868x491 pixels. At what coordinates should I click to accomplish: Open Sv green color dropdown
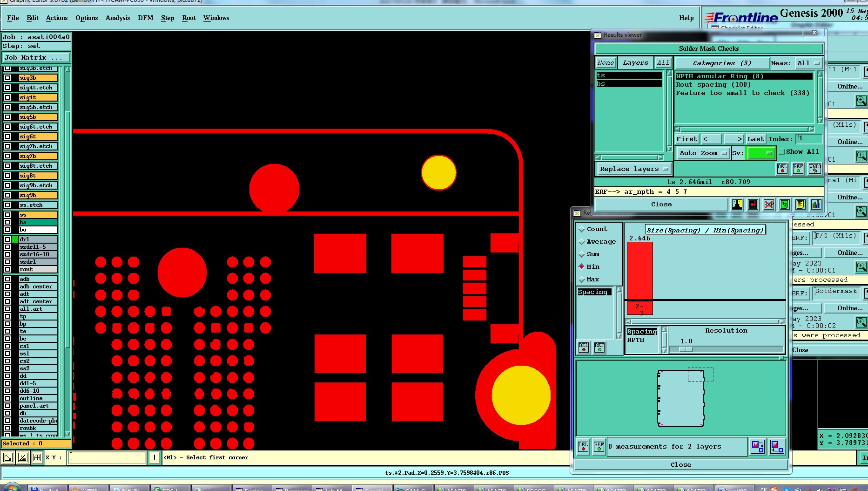(x=760, y=153)
